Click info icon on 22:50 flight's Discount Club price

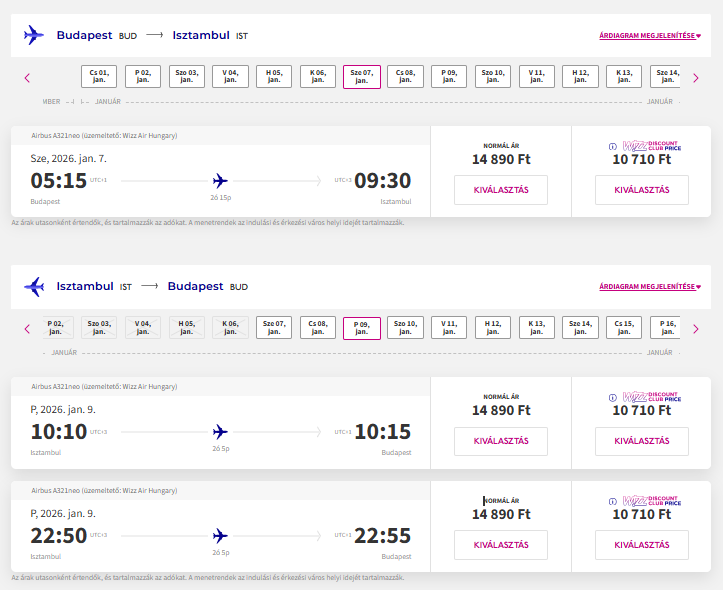[612, 501]
